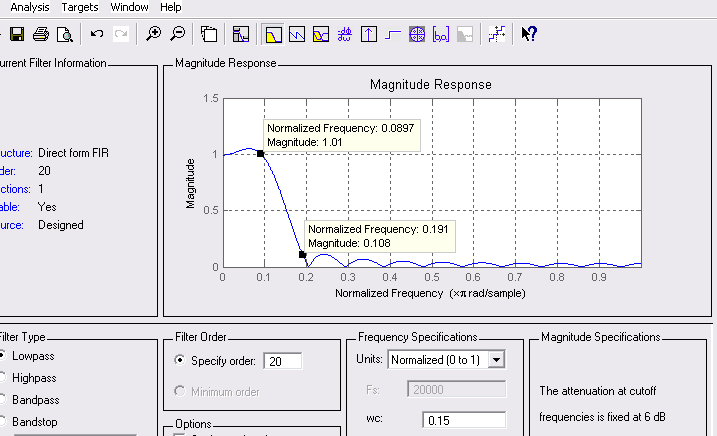The height and width of the screenshot is (436, 717).
Task: Click the Normalized Frequency x-axis label
Action: tap(430, 293)
